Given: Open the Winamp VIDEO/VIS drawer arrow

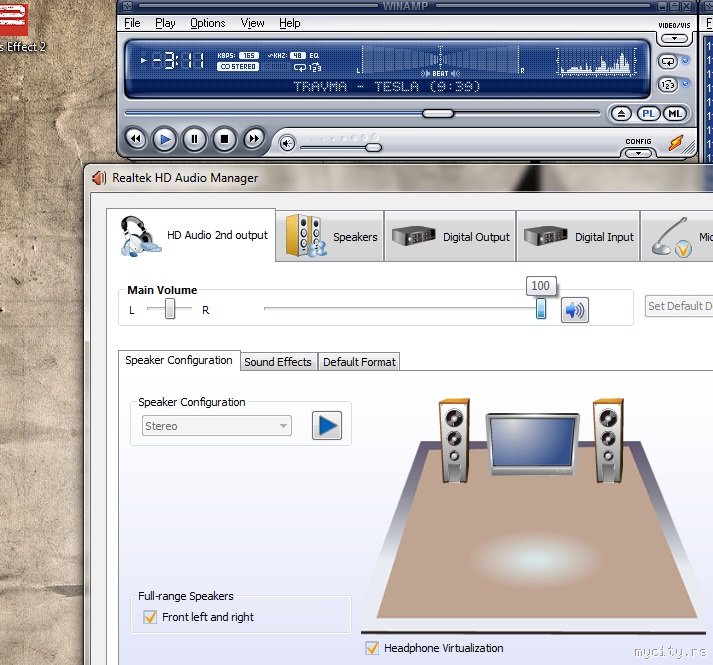Looking at the screenshot, I should click(674, 39).
